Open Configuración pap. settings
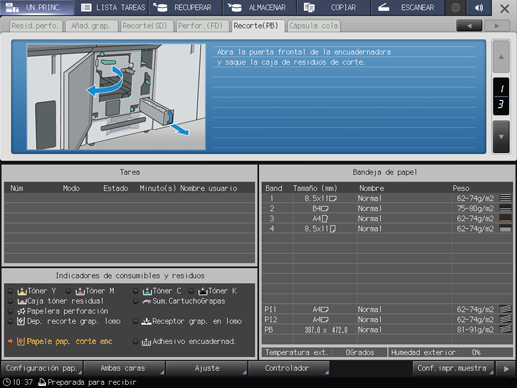 tap(42, 368)
